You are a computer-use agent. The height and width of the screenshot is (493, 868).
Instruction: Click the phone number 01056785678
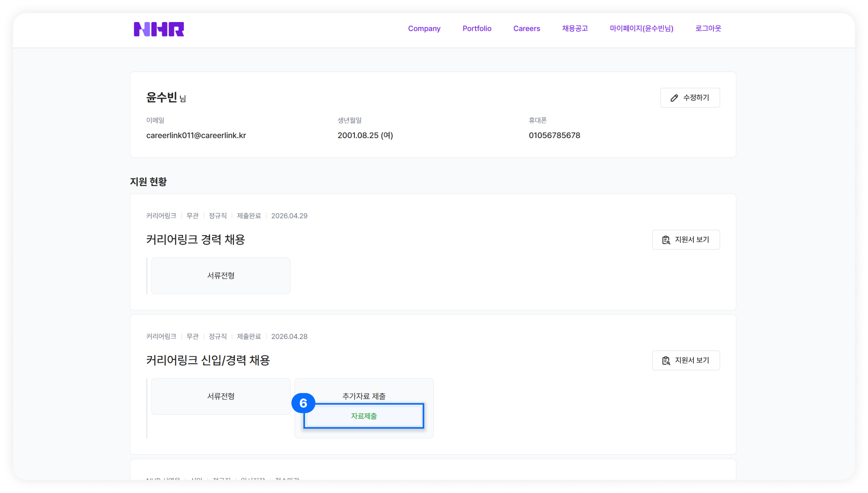point(554,136)
